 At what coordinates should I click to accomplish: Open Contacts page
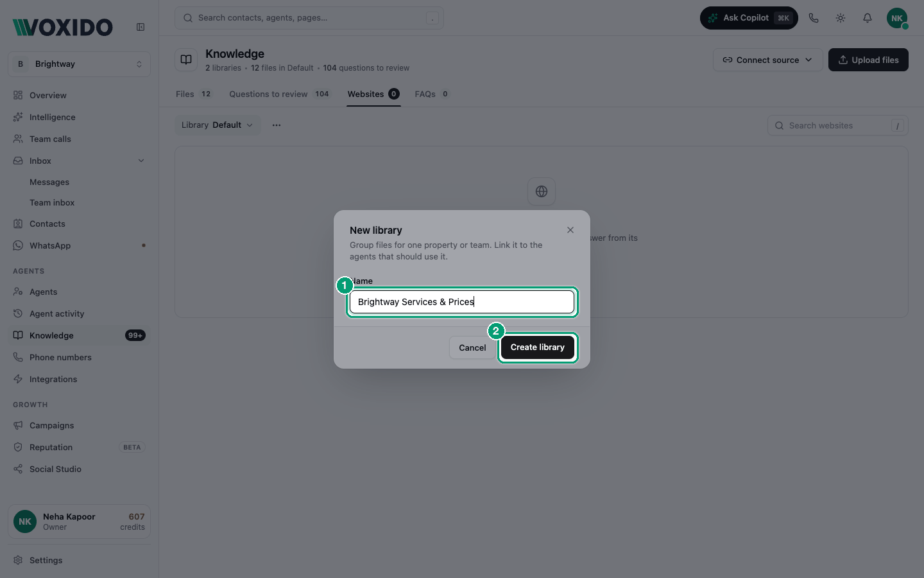tap(79, 223)
